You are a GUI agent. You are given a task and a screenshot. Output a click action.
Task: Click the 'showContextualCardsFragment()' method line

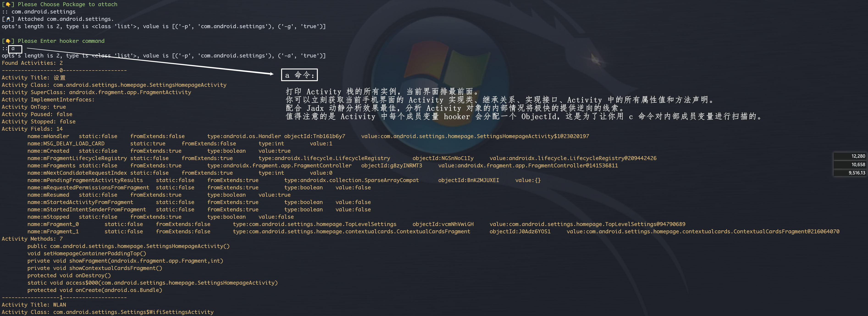pyautogui.click(x=95, y=268)
